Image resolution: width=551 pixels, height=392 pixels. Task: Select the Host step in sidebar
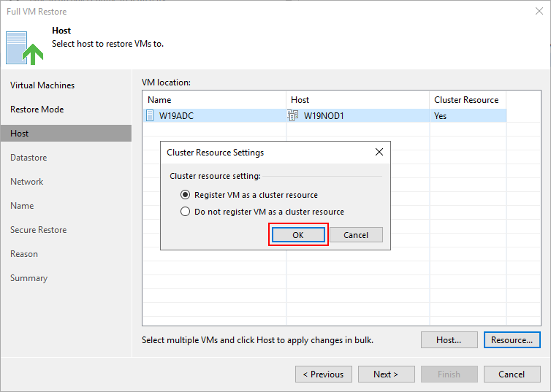pyautogui.click(x=66, y=134)
